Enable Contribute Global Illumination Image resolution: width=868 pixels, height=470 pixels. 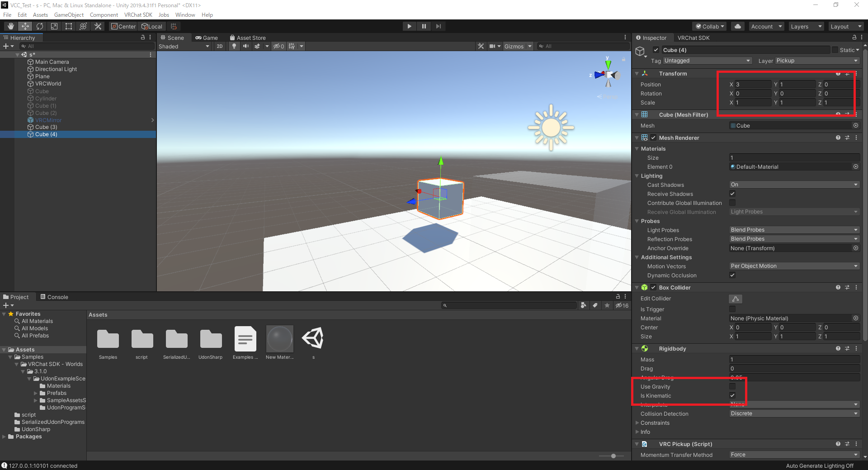pyautogui.click(x=732, y=203)
